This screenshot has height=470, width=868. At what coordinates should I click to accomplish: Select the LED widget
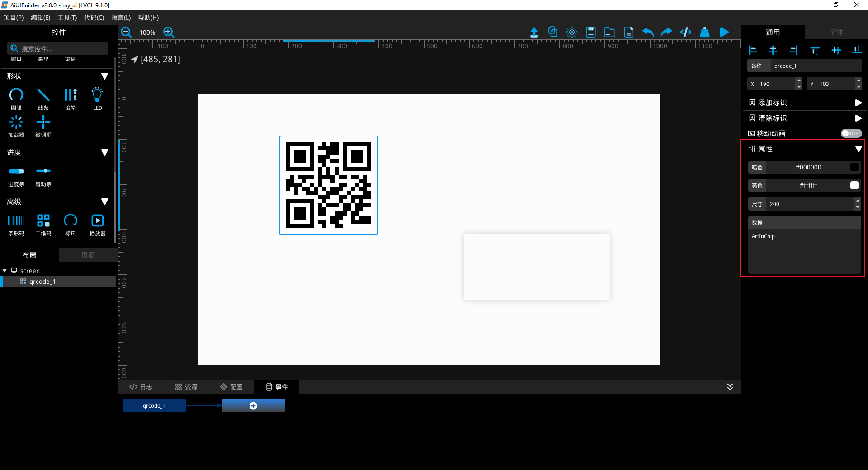pyautogui.click(x=98, y=99)
